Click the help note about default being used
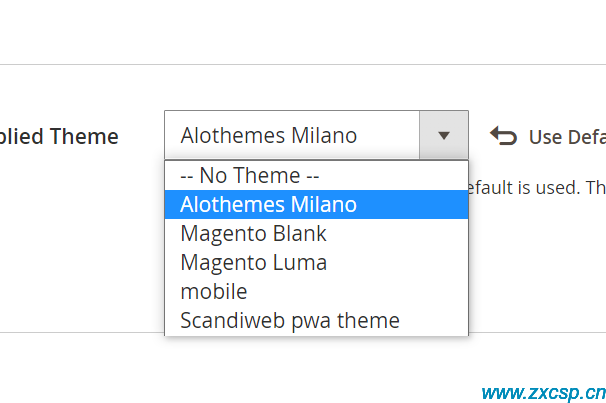606x403 pixels. coord(537,188)
